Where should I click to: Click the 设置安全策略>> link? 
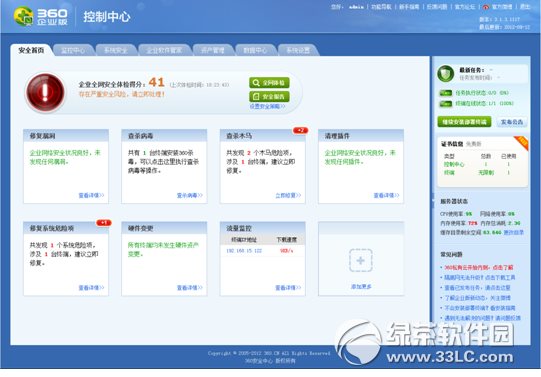(267, 106)
